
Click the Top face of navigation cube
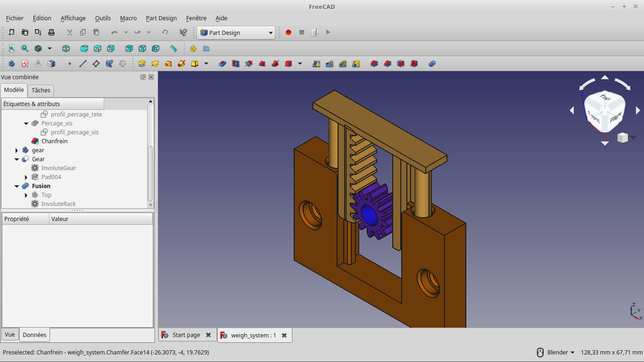point(605,98)
